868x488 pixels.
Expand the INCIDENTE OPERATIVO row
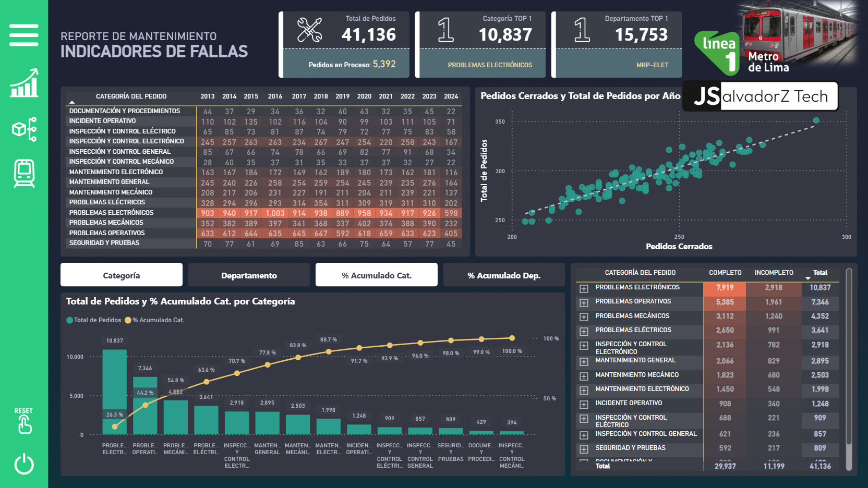click(x=584, y=404)
